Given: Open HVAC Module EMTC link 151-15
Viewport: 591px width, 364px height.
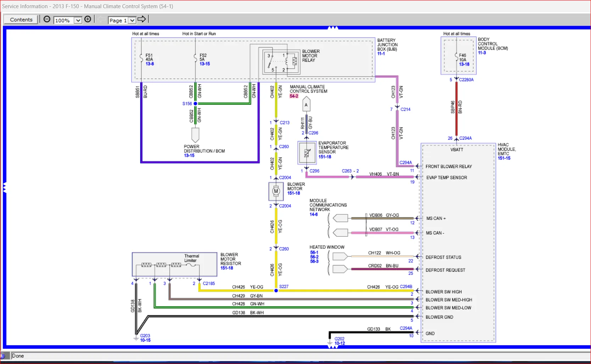Looking at the screenshot, I should click(x=504, y=158).
